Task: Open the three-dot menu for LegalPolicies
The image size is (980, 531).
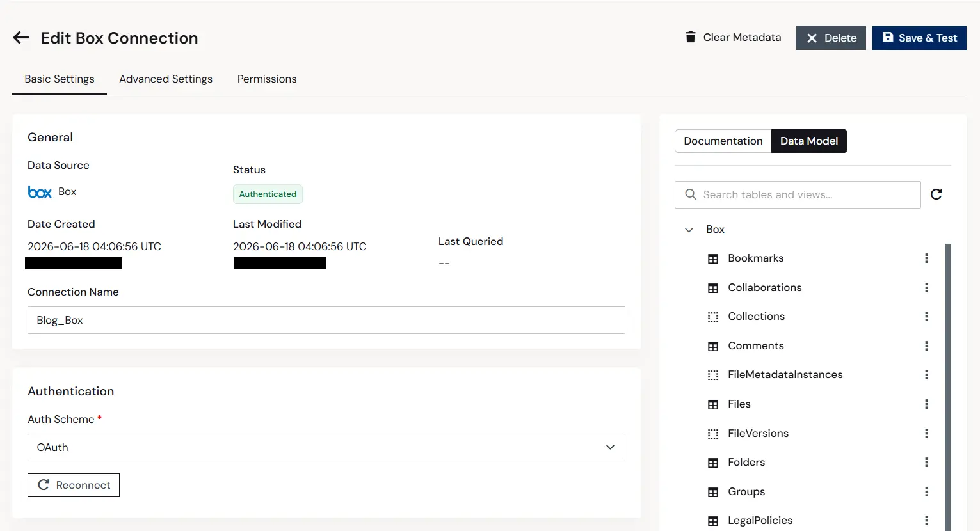Action: [926, 521]
